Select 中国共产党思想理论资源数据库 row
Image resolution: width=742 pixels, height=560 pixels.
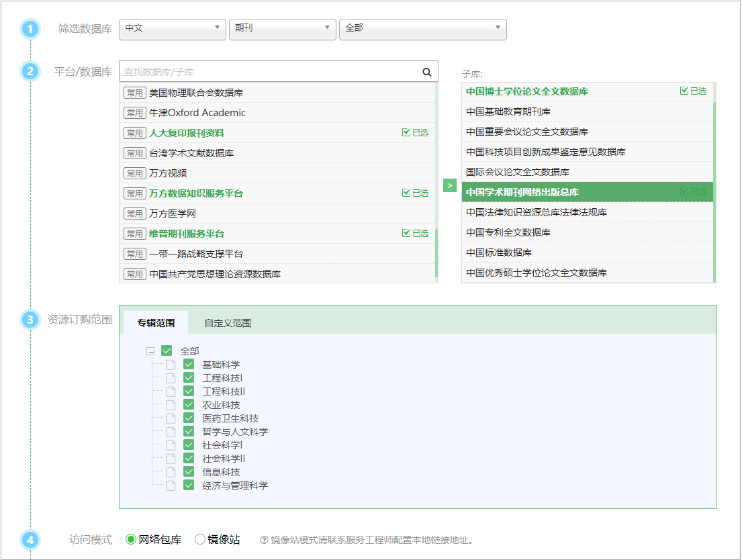tap(277, 273)
